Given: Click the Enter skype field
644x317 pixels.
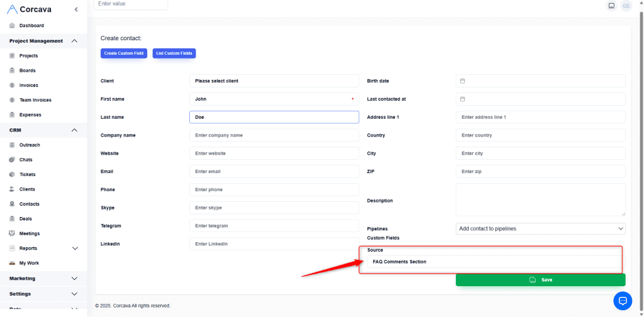Looking at the screenshot, I should click(x=274, y=208).
